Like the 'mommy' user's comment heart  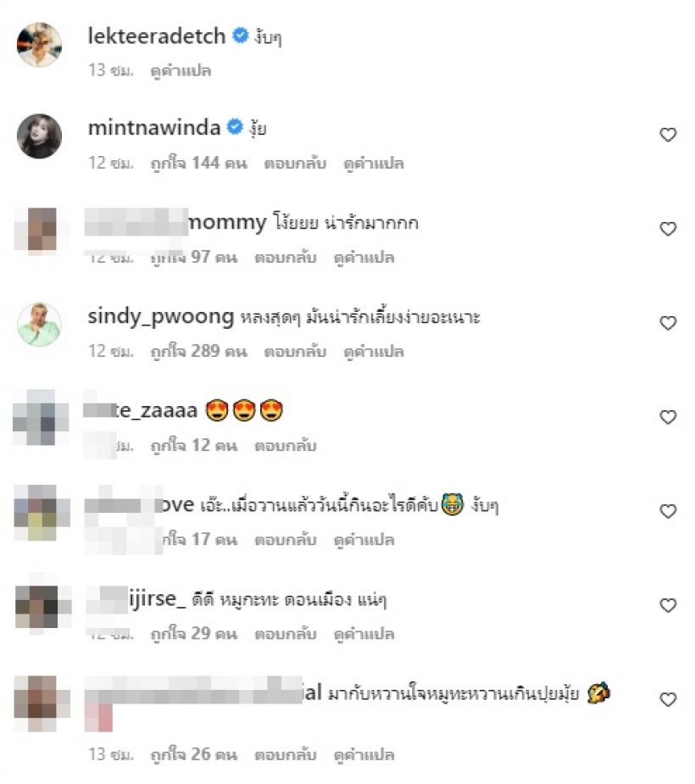click(x=668, y=229)
